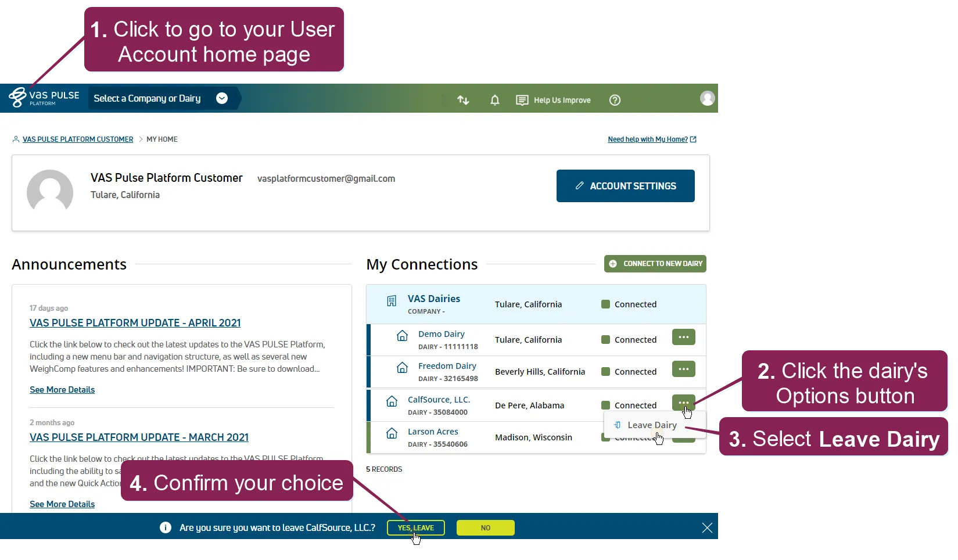This screenshot has height=560, width=958.
Task: Open the help question mark icon
Action: [x=615, y=100]
